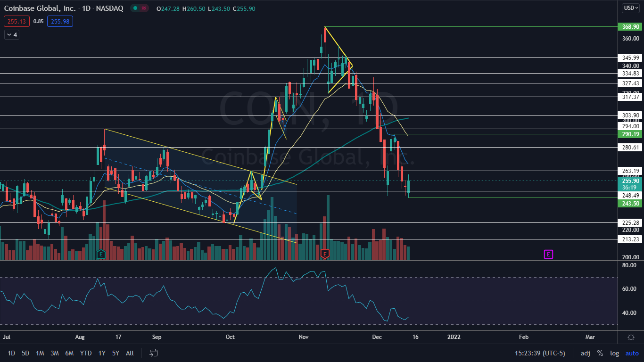Toggle auto scale mode

(632, 353)
